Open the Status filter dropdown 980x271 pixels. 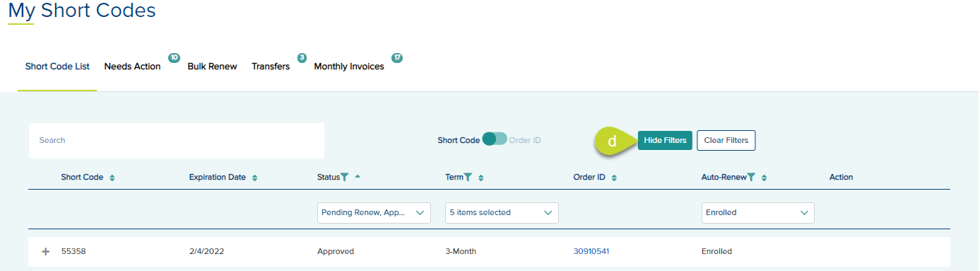click(x=374, y=212)
